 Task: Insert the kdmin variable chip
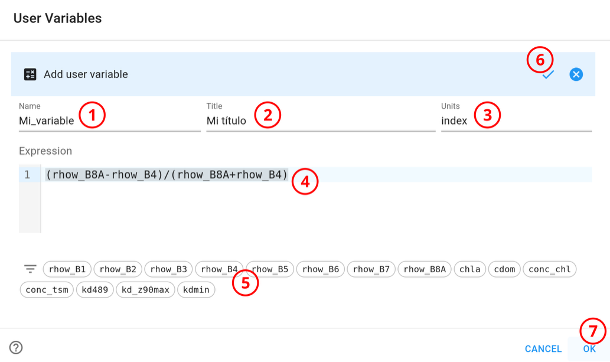click(196, 290)
